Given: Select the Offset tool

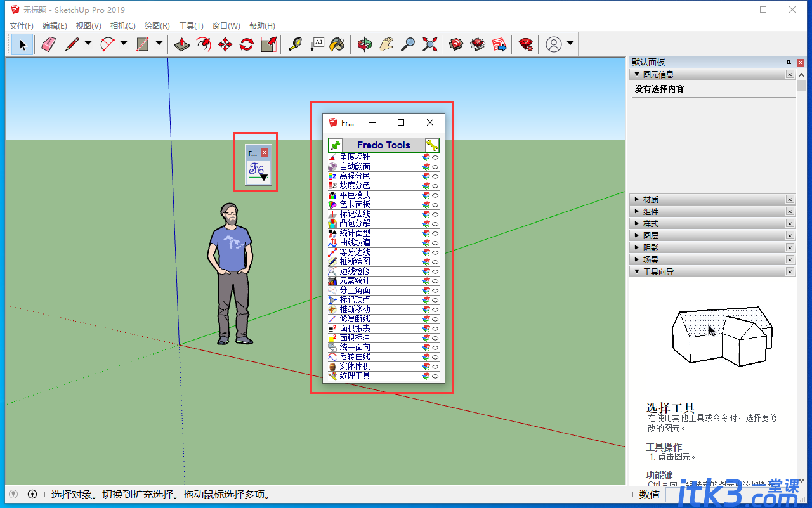Looking at the screenshot, I should pyautogui.click(x=204, y=44).
